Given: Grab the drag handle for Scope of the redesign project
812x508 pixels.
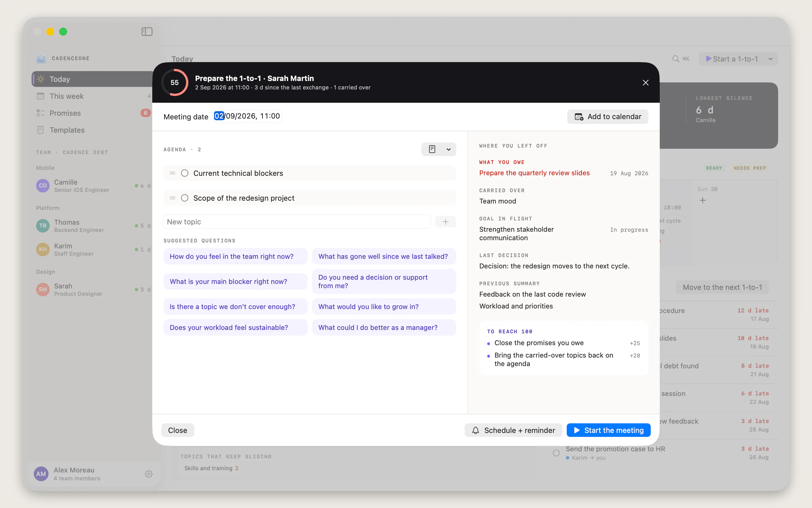Looking at the screenshot, I should click(x=173, y=198).
